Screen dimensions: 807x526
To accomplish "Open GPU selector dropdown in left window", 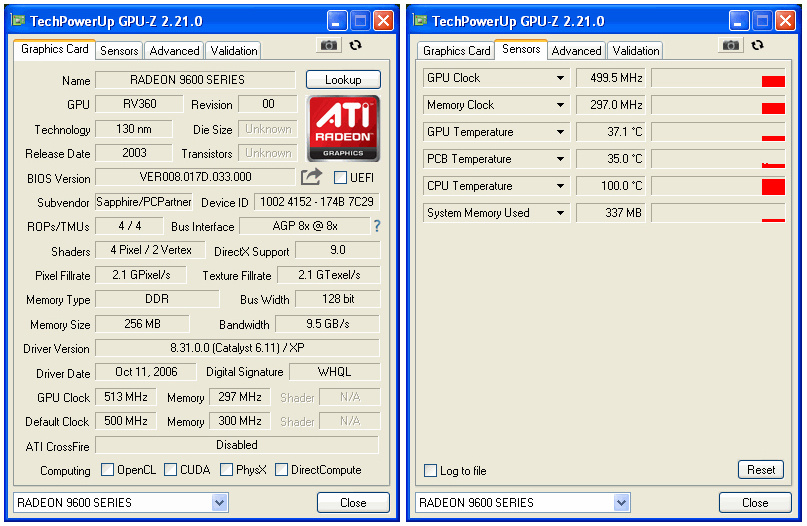I will 220,502.
